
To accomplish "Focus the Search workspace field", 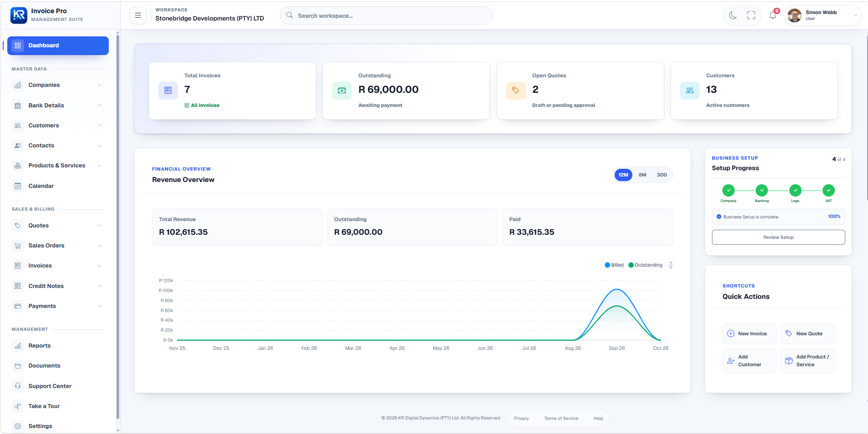I will (386, 15).
